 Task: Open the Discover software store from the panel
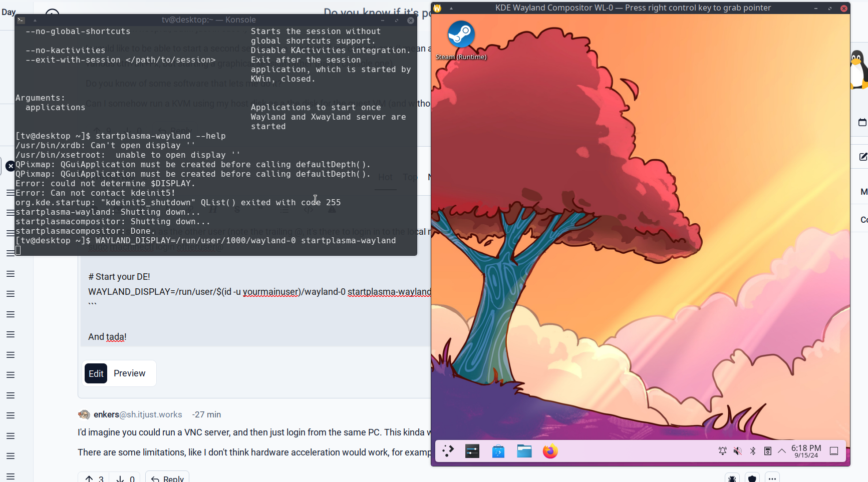(x=498, y=451)
